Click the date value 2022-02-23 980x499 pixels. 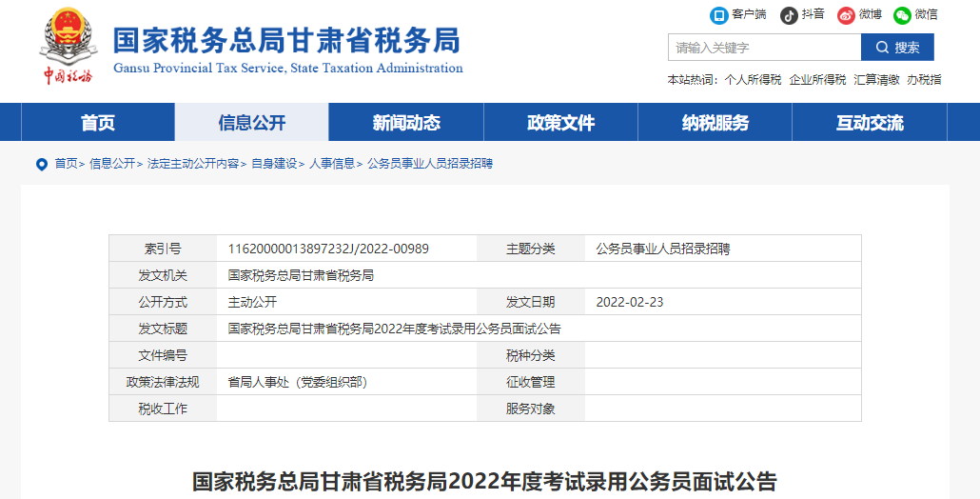click(x=630, y=302)
